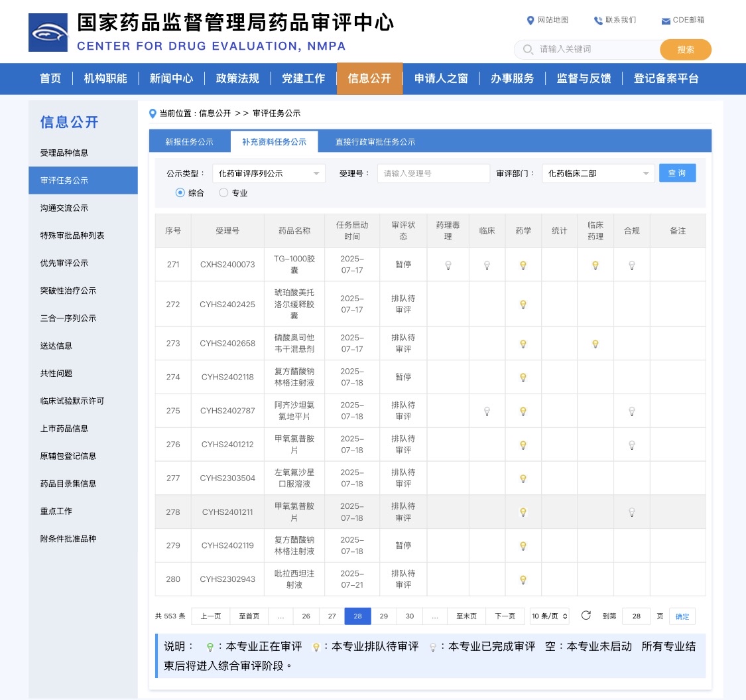Click the site map pin icon
Viewport: 746px width, 700px height.
tap(530, 21)
